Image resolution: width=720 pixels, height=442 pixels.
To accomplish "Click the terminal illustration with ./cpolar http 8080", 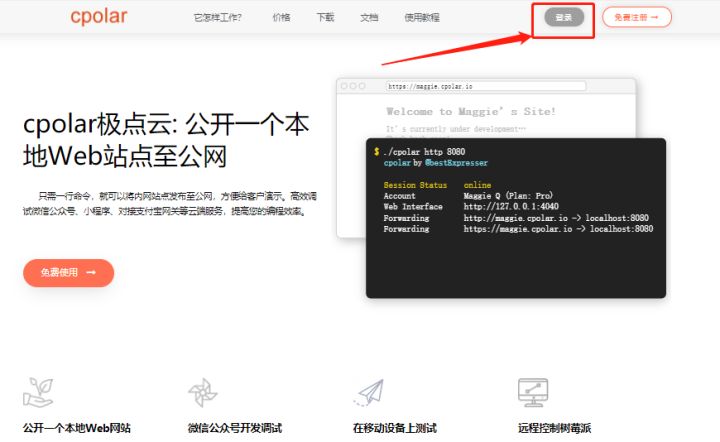I will (x=516, y=218).
